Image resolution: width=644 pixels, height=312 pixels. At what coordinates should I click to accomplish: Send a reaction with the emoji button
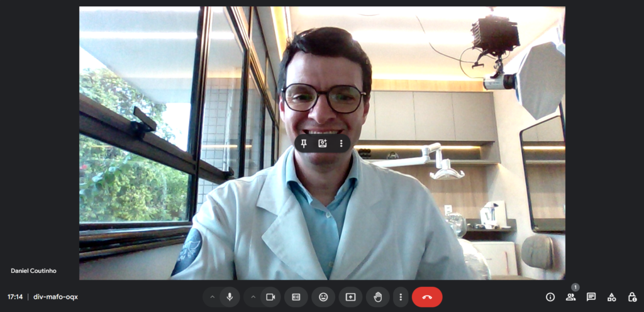[323, 297]
